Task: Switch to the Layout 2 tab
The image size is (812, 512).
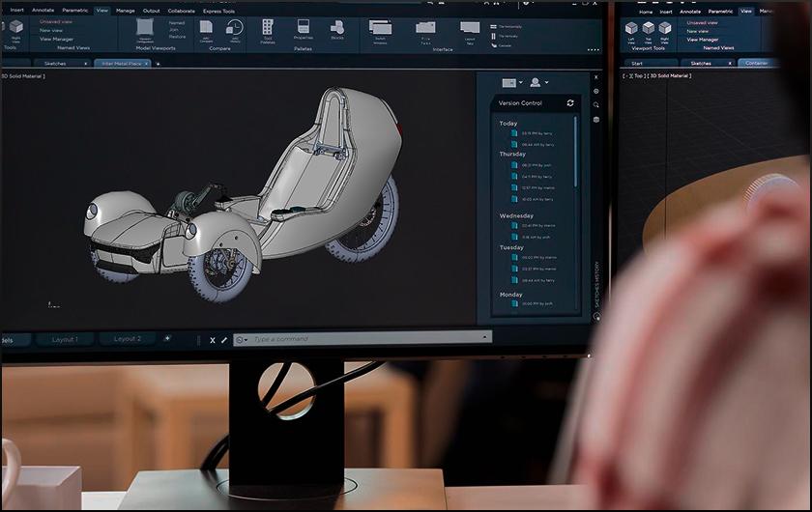Action: point(127,339)
